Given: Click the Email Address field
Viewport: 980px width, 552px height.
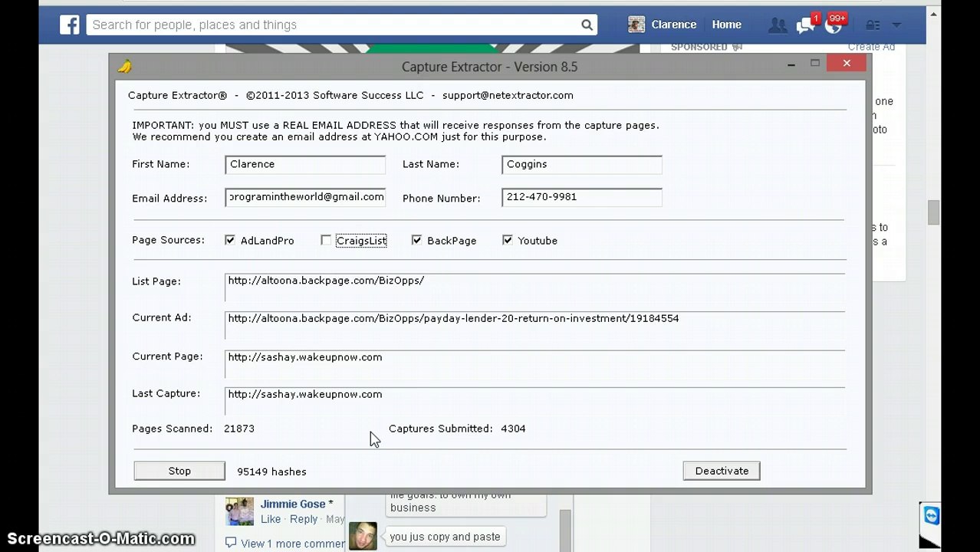Looking at the screenshot, I should point(305,197).
